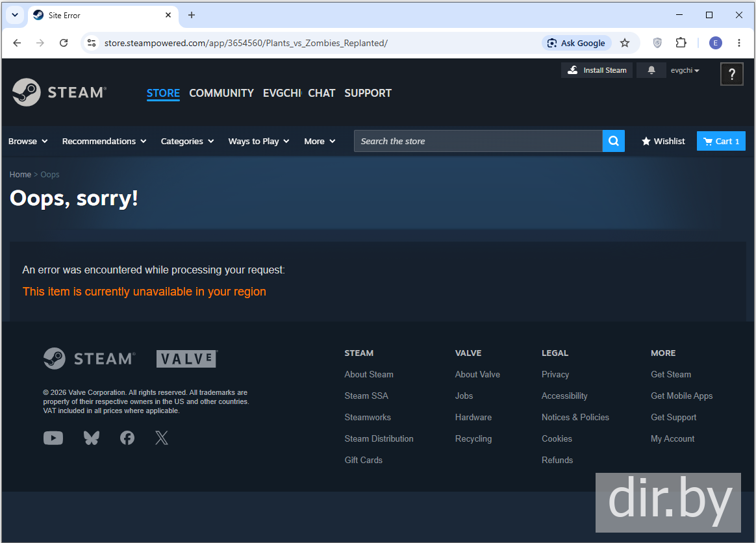Open a new browser tab

(192, 15)
